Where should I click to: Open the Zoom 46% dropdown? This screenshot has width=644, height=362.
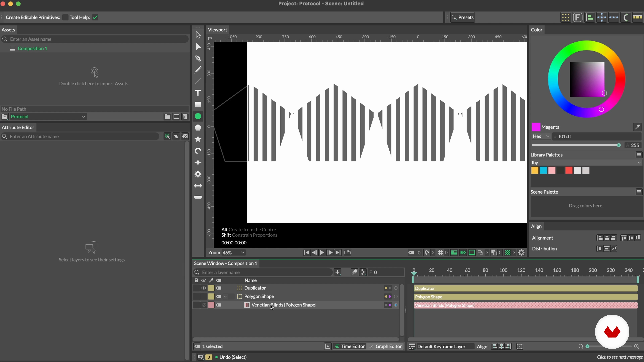(233, 253)
